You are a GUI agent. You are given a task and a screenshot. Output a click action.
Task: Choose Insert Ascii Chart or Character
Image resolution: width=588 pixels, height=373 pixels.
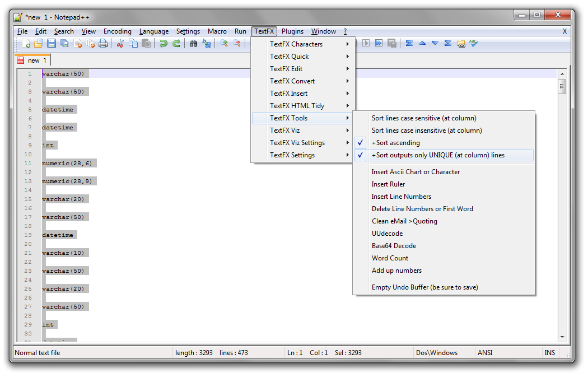(x=444, y=172)
